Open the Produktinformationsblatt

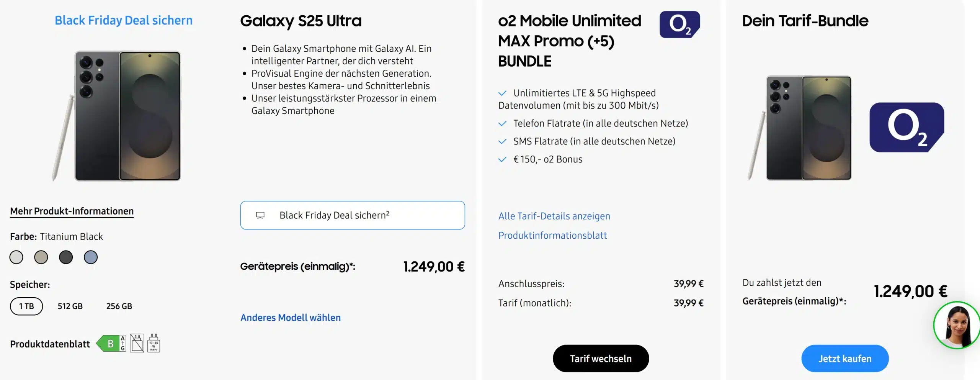(552, 235)
